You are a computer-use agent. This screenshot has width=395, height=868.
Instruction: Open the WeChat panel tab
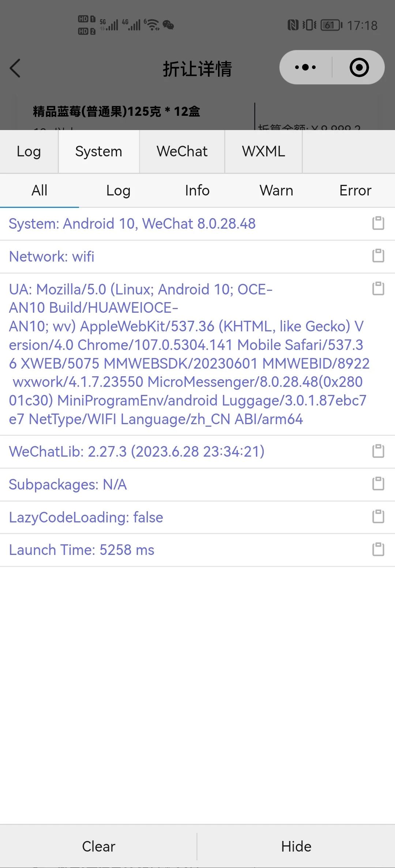(182, 152)
